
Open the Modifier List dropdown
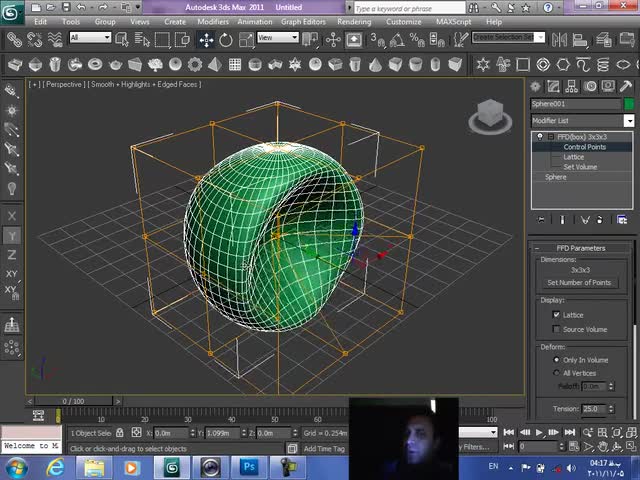point(628,121)
